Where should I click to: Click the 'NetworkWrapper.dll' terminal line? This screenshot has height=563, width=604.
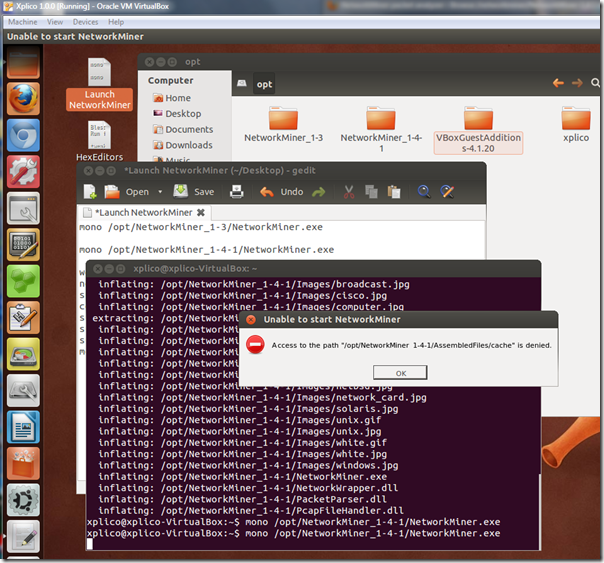(x=248, y=488)
